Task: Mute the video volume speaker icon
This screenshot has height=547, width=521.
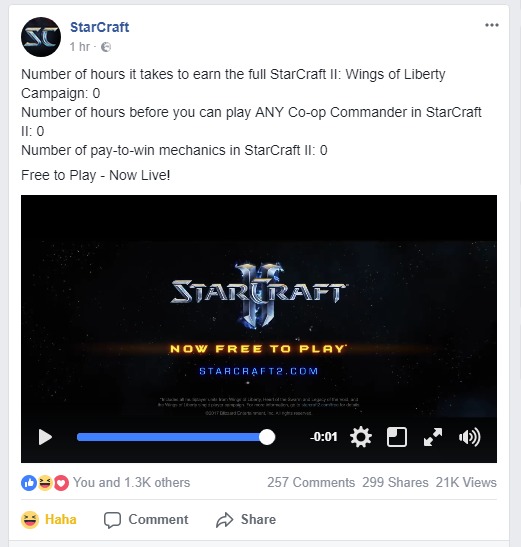Action: point(469,437)
